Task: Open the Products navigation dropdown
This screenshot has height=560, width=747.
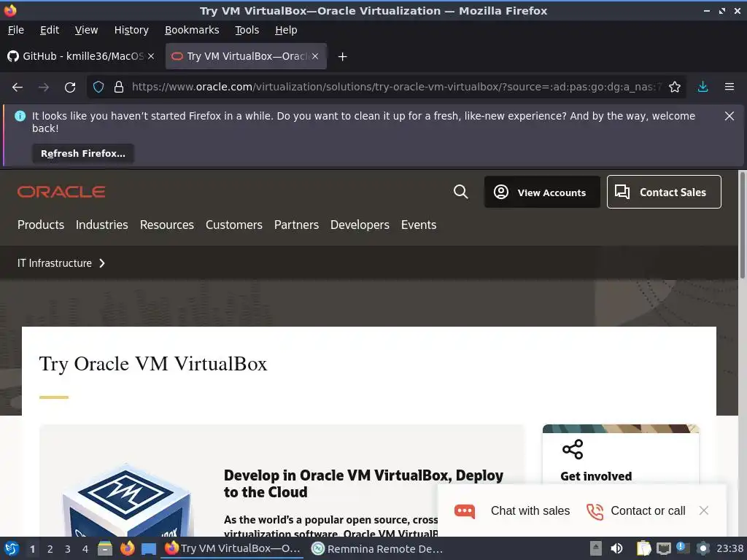Action: point(41,225)
